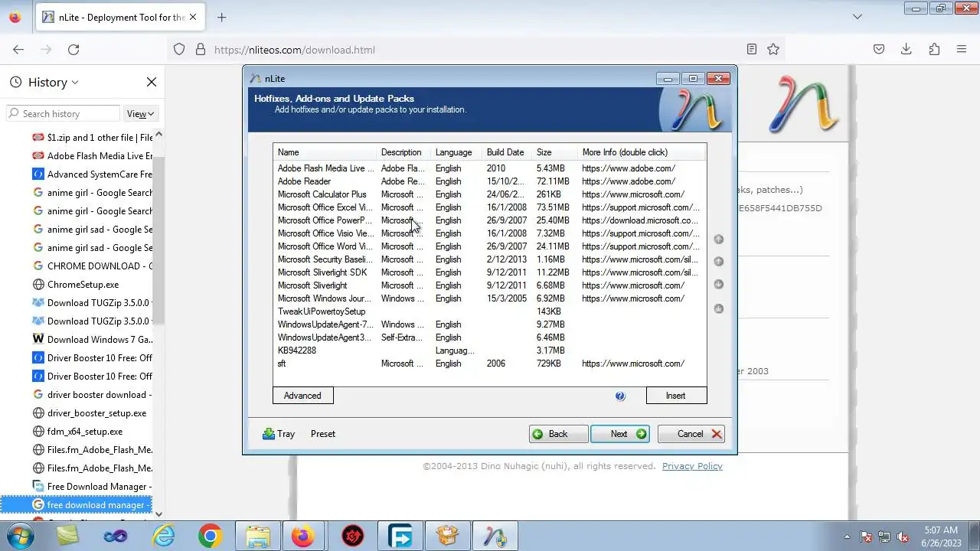Click the Firefox back arrow
The height and width of the screenshot is (551, 980).
18,50
